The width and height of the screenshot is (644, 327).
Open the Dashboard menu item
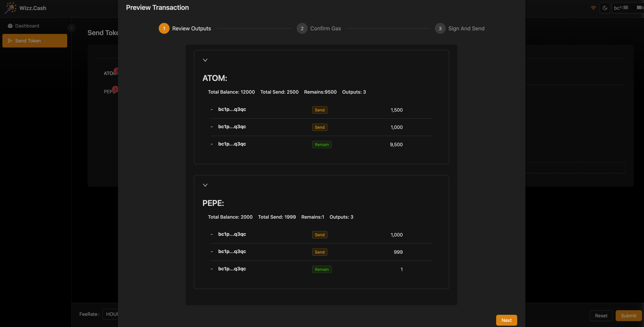click(x=27, y=26)
